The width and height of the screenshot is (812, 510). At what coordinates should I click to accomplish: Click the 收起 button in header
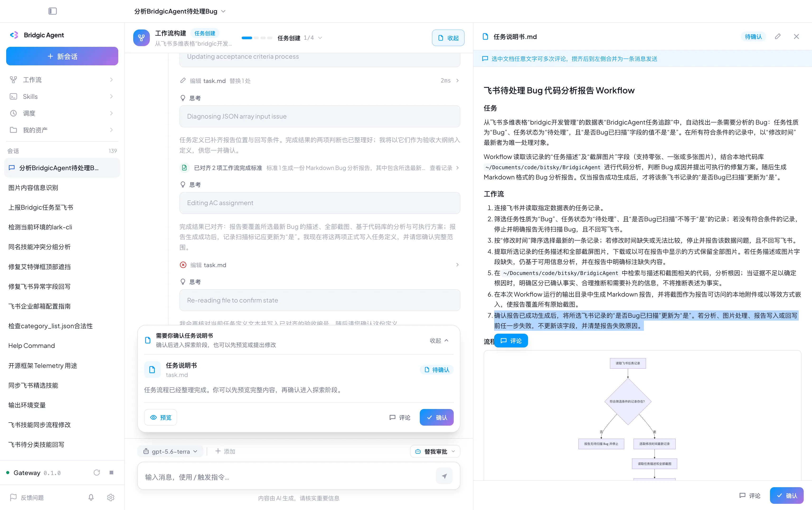448,38
